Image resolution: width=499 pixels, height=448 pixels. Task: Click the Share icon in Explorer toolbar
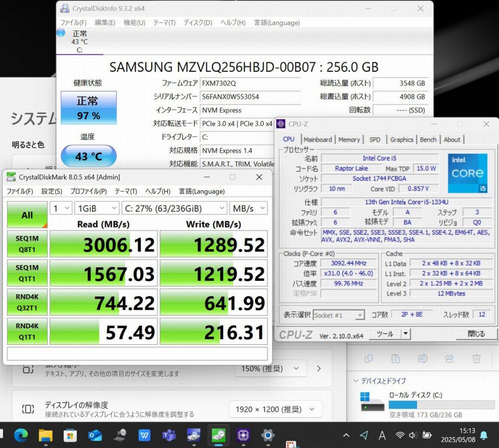(450, 359)
